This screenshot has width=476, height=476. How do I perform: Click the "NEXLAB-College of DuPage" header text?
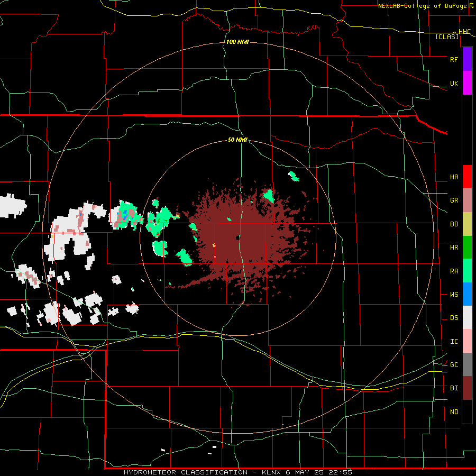pos(422,6)
